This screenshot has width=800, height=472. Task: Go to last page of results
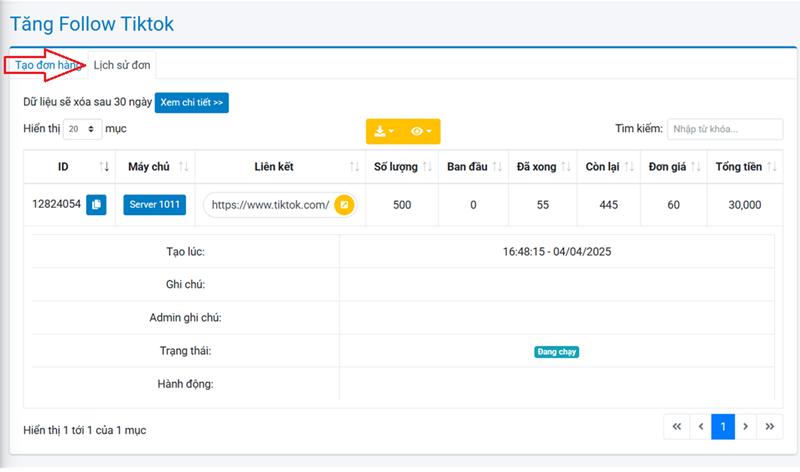[x=770, y=427]
